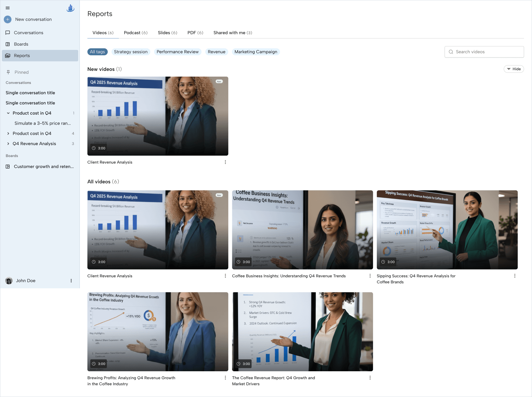Click the app logo icon in sidebar
The height and width of the screenshot is (397, 532).
[71, 8]
